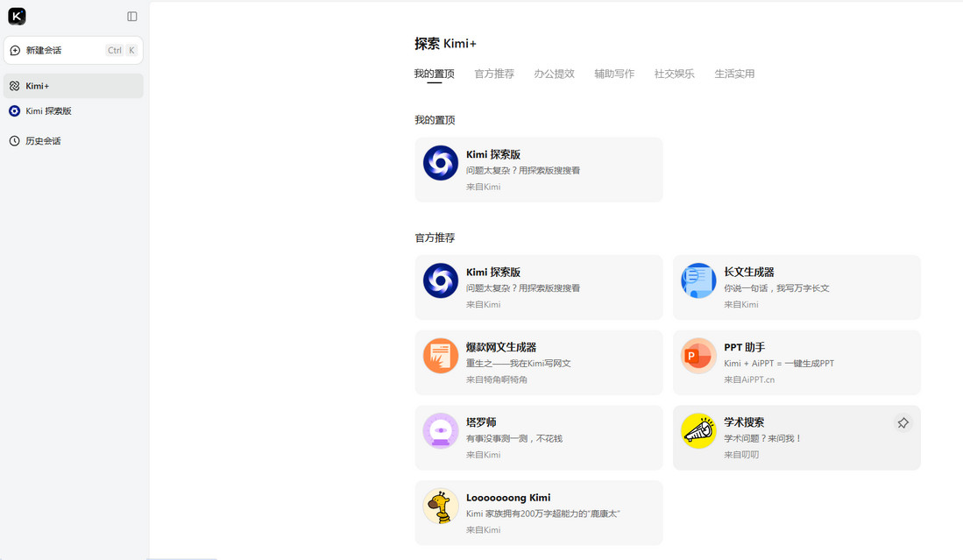The height and width of the screenshot is (560, 963).
Task: Open 历史会话 history list
Action: click(73, 141)
